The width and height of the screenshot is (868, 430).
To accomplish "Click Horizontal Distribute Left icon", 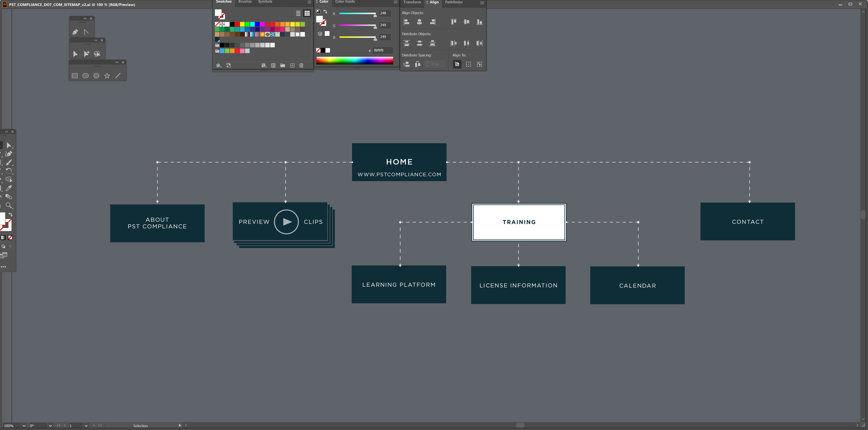I will pyautogui.click(x=454, y=43).
